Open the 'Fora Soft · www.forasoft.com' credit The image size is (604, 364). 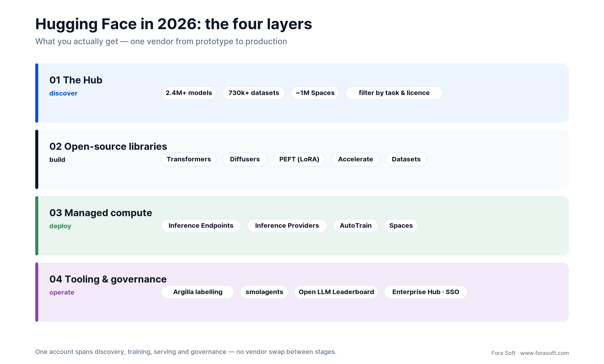530,353
